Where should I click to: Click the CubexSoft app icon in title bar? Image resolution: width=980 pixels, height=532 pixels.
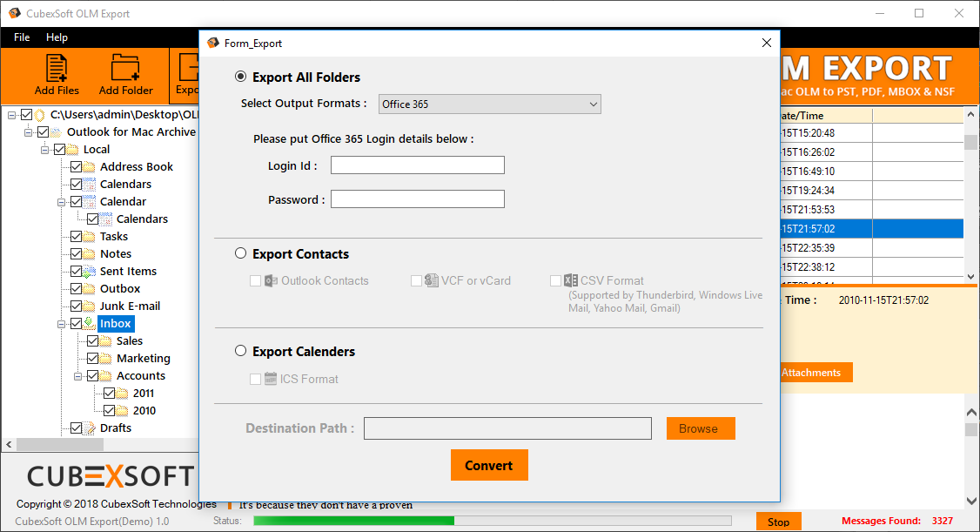(14, 13)
